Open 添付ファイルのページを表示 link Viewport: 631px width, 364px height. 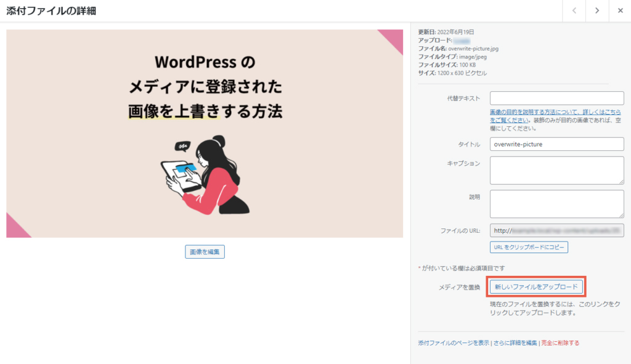[x=454, y=343]
